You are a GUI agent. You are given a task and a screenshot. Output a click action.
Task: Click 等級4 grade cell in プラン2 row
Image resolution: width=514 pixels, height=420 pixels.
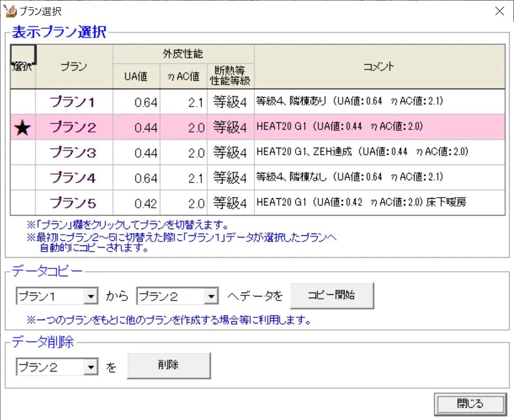click(x=231, y=127)
